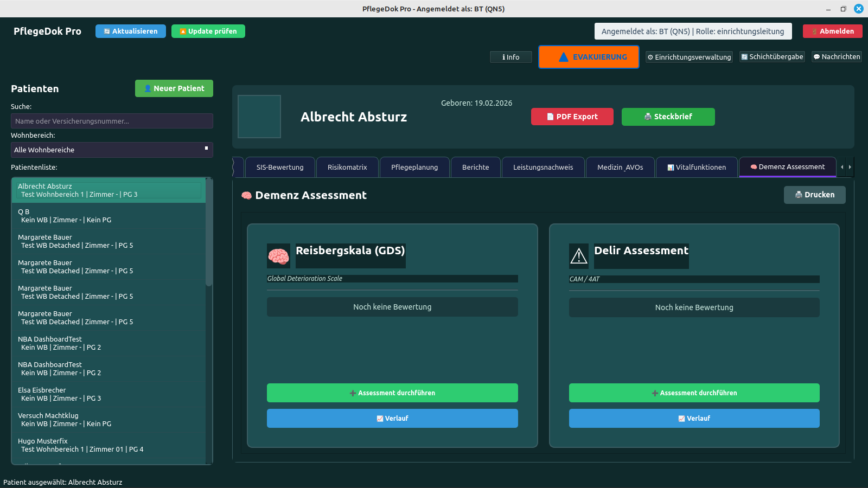Click the person icon on Neuer Patient
This screenshot has height=488, width=868.
coord(148,88)
